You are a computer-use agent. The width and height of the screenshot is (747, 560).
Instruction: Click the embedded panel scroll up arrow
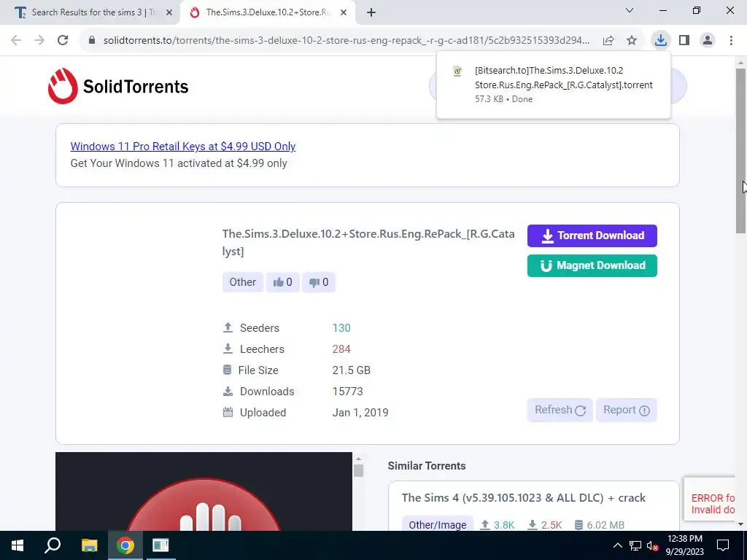[358, 459]
